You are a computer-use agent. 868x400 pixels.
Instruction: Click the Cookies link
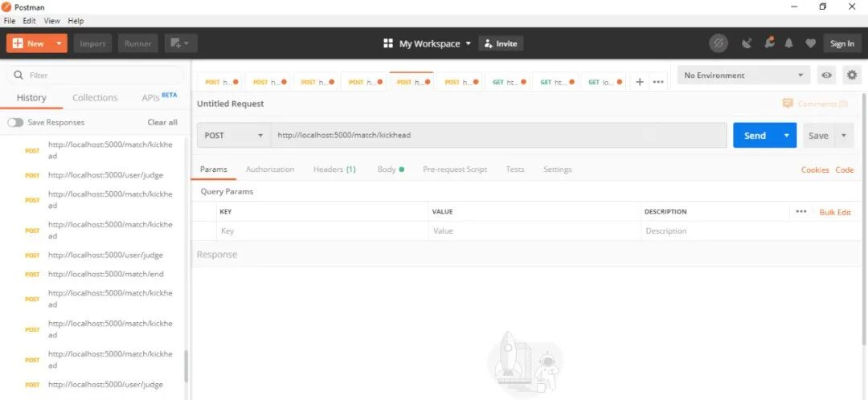815,169
